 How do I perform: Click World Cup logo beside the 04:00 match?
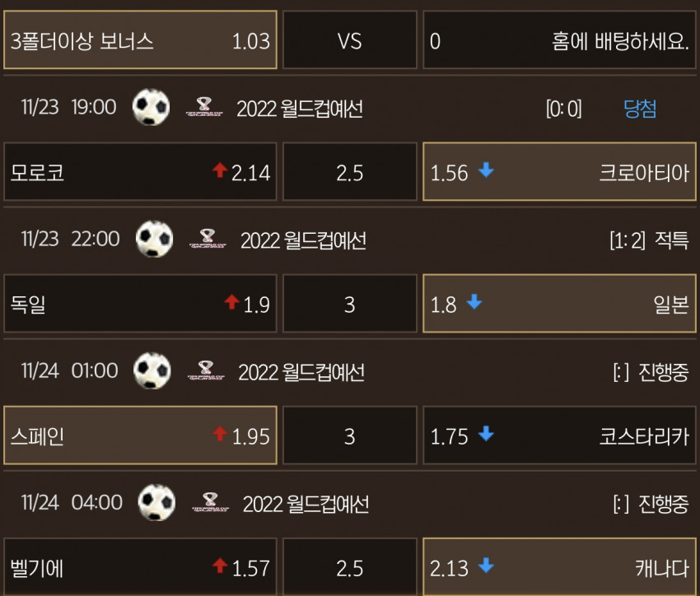(210, 503)
